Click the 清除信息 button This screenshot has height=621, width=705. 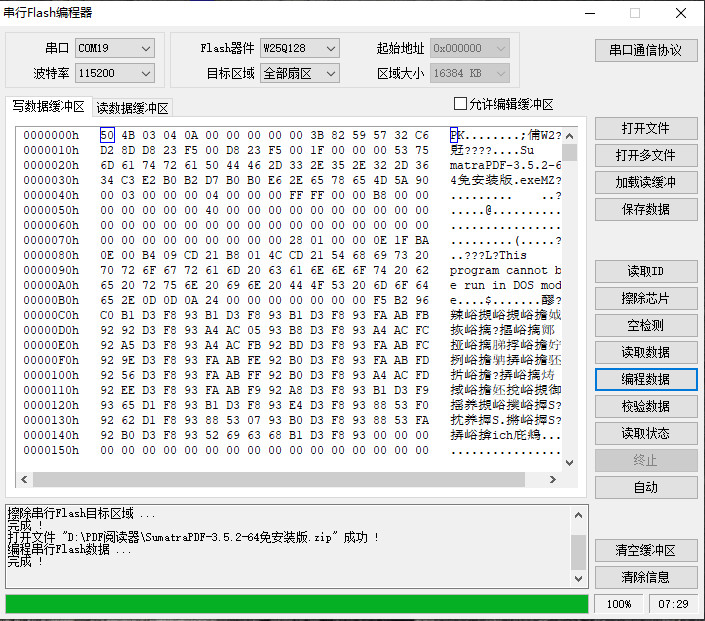(646, 577)
